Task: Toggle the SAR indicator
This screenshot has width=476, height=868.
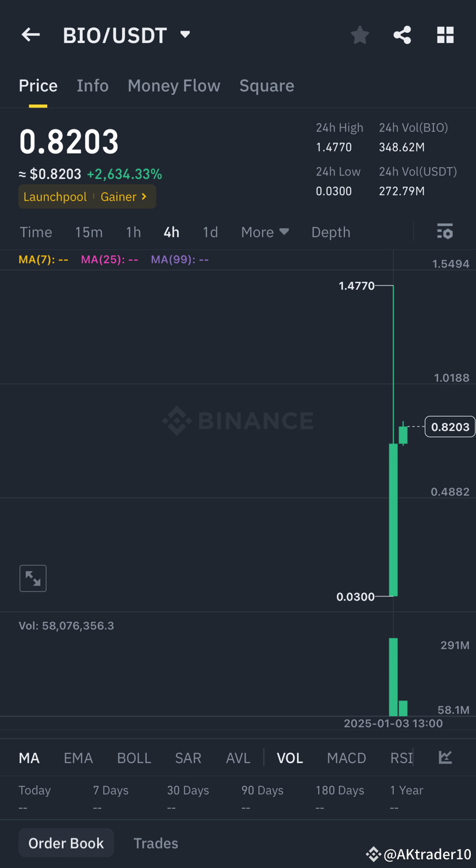Action: [x=188, y=758]
